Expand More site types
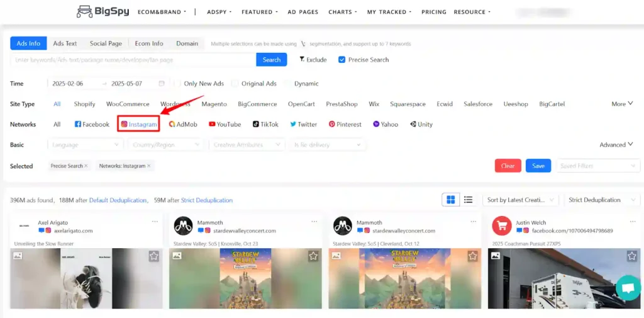644x318 pixels. pos(622,104)
